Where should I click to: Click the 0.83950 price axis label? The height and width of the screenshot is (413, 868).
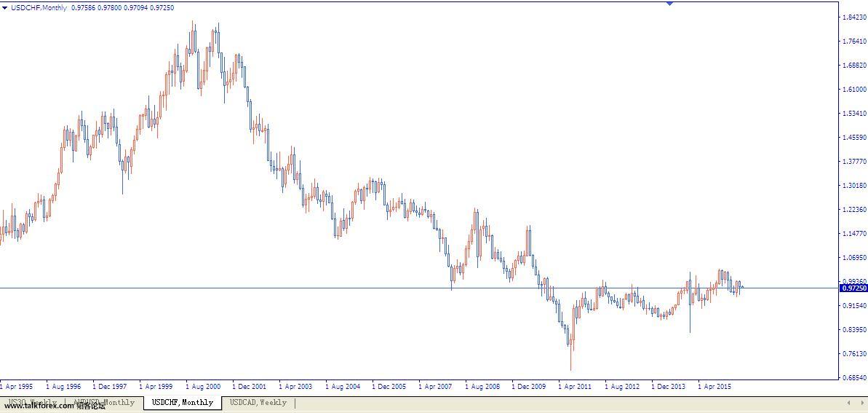853,330
